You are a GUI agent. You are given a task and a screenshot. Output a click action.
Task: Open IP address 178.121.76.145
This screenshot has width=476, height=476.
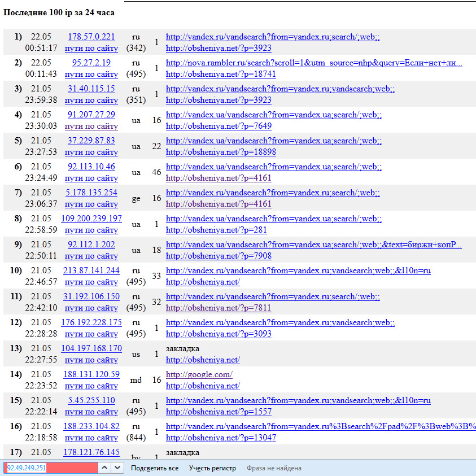[x=91, y=452]
